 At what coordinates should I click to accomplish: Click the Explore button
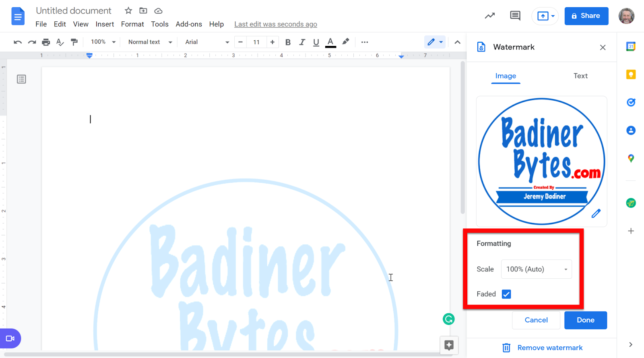point(449,345)
